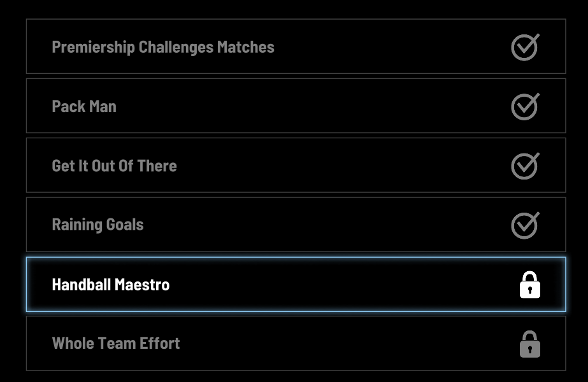588x382 pixels.
Task: Click the blue glowing border around Handball Maestro
Action: pos(296,258)
